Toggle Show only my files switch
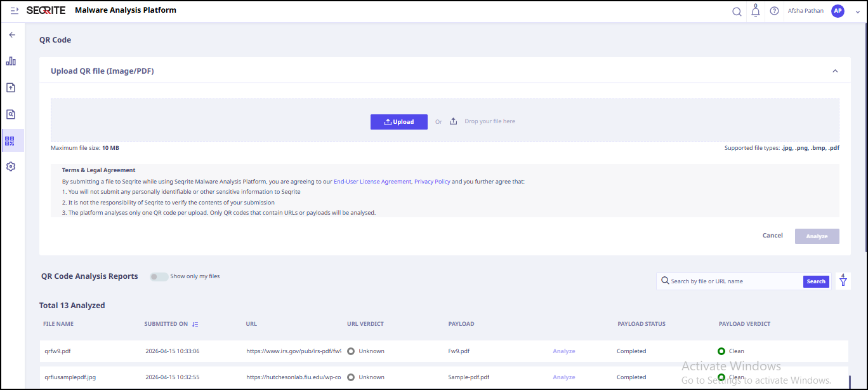This screenshot has width=868, height=390. point(159,277)
